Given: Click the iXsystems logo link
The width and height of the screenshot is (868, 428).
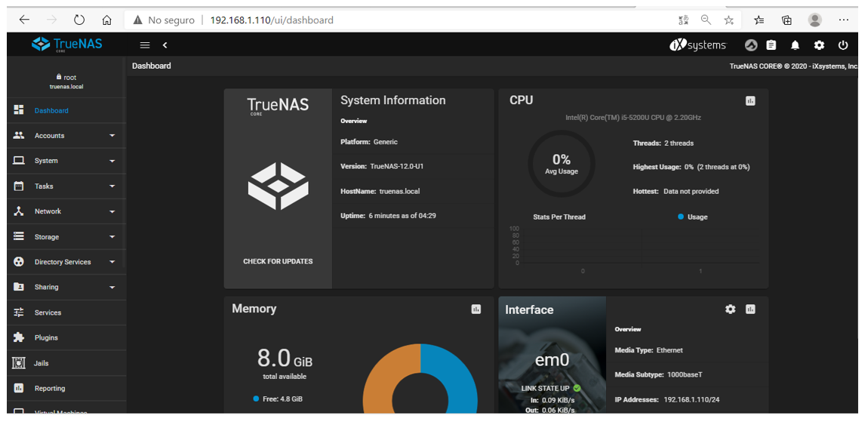Looking at the screenshot, I should (x=697, y=45).
